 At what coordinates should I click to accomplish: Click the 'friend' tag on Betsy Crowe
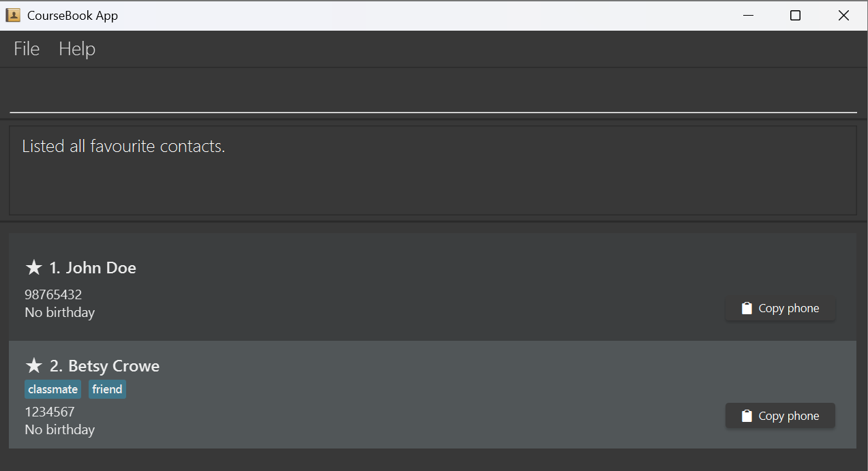pyautogui.click(x=107, y=389)
